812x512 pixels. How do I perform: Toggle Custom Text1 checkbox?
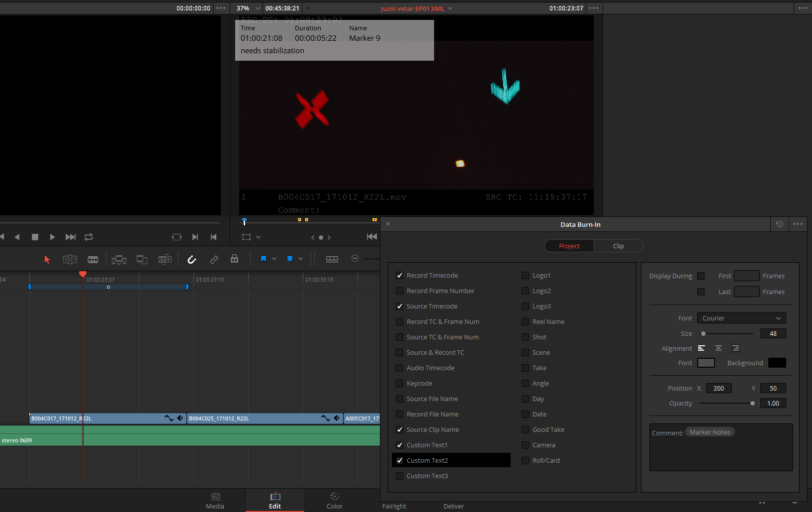(399, 445)
